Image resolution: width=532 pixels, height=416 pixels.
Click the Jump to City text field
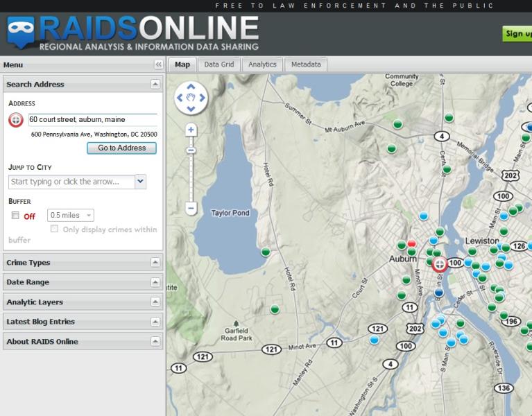[71, 182]
